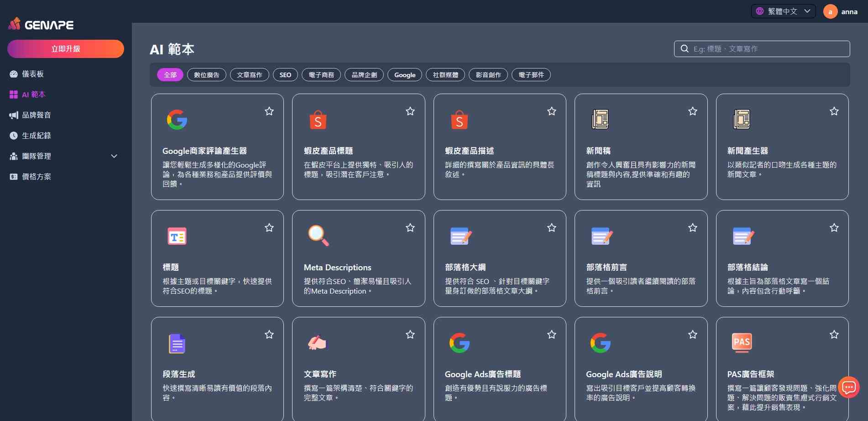Click the newspaper icon on 新聞稿 card

(x=600, y=119)
